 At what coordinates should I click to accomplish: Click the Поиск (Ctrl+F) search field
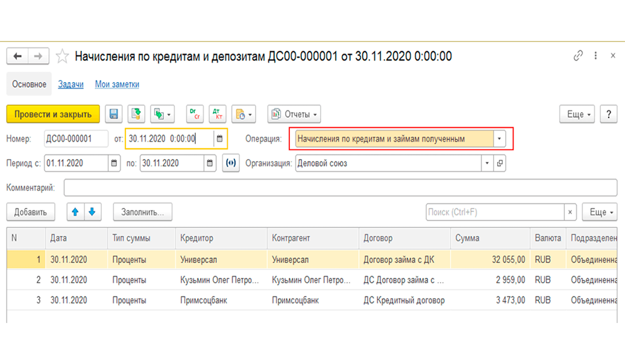pyautogui.click(x=495, y=212)
